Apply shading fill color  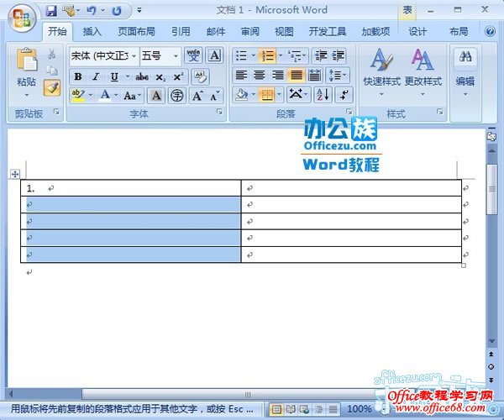point(242,95)
